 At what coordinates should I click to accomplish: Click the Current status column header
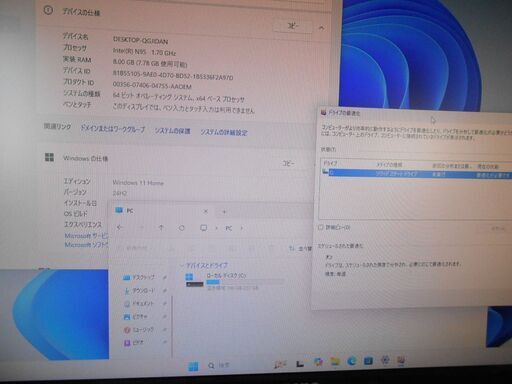(x=488, y=166)
